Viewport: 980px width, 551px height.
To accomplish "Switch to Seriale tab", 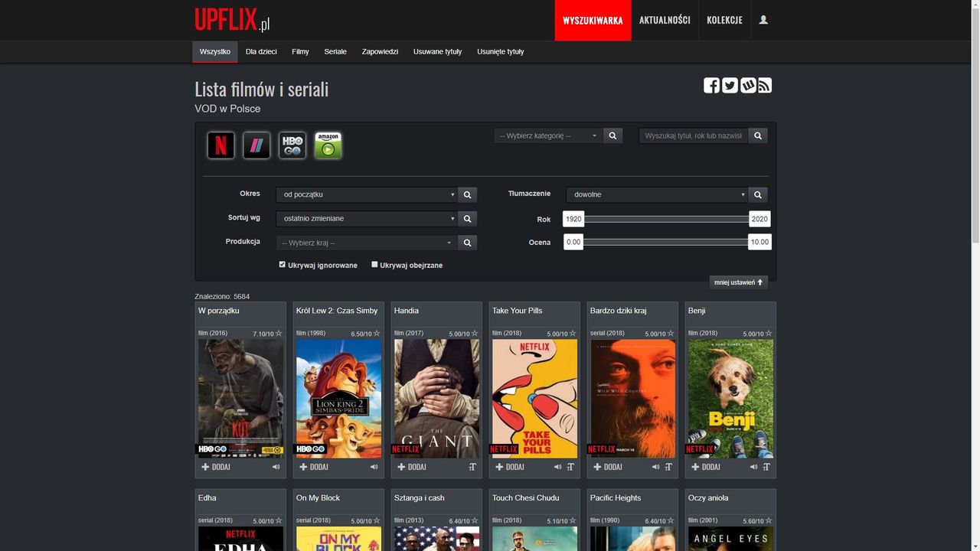I will click(335, 52).
